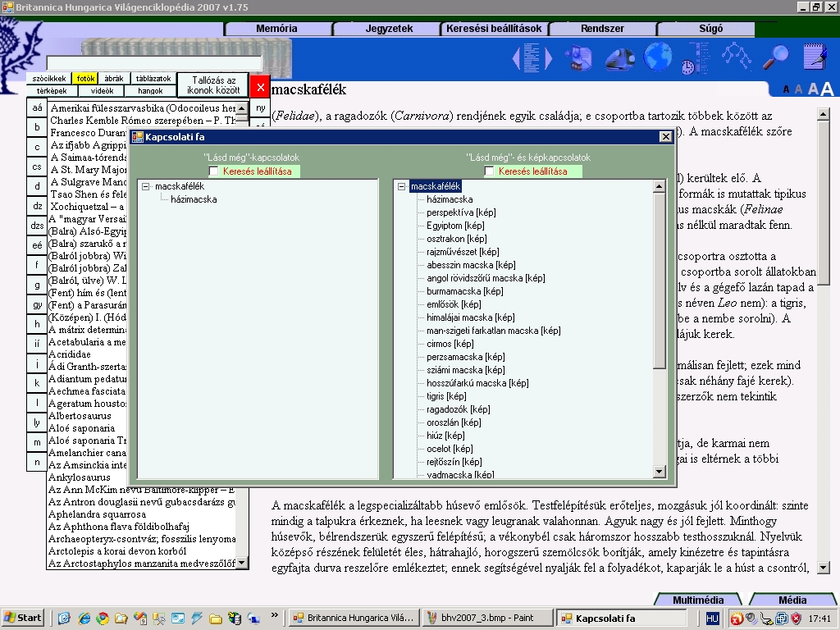Select the fotók filter button

[85, 79]
